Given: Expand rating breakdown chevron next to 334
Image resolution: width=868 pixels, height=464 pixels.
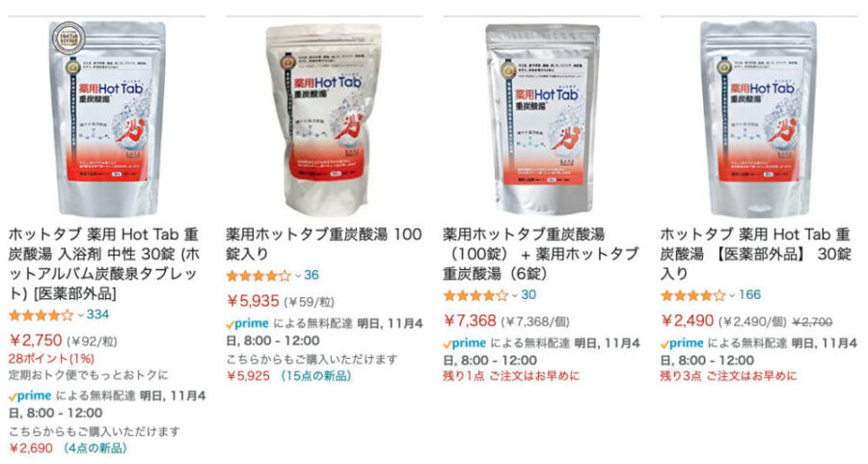Looking at the screenshot, I should coord(80,315).
